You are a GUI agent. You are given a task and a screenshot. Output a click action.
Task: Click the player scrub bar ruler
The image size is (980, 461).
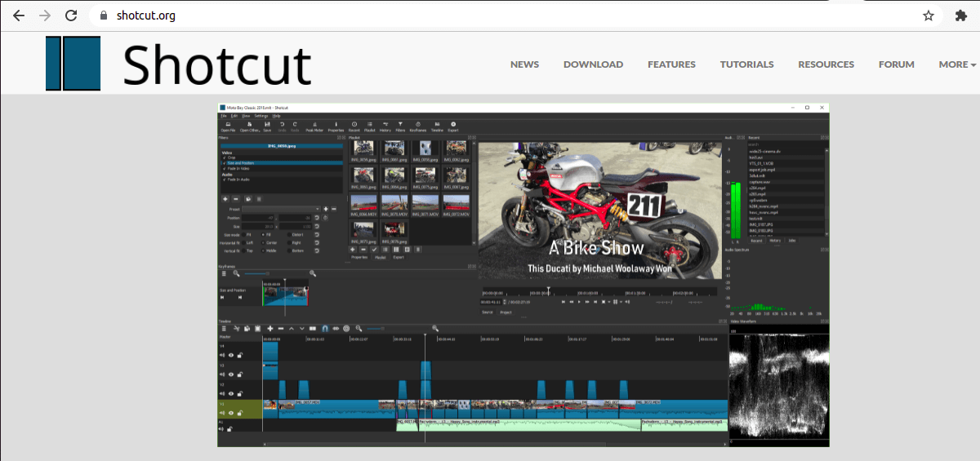(599, 293)
